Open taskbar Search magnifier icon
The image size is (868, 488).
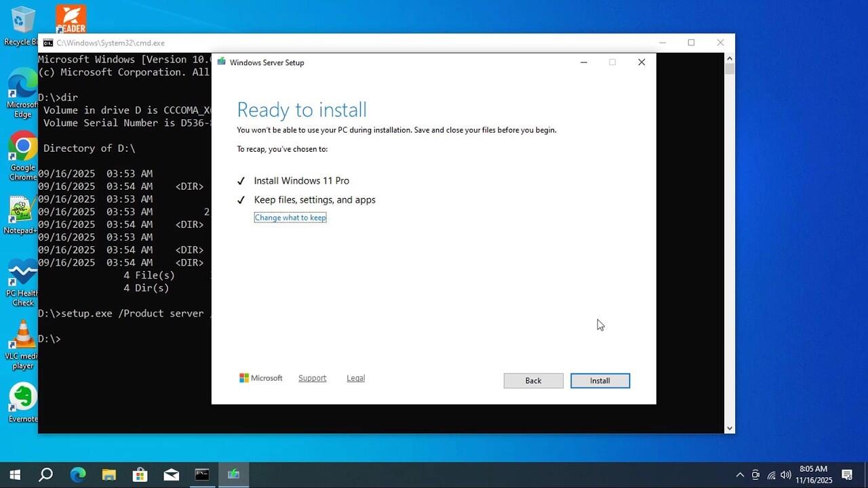pyautogui.click(x=45, y=474)
